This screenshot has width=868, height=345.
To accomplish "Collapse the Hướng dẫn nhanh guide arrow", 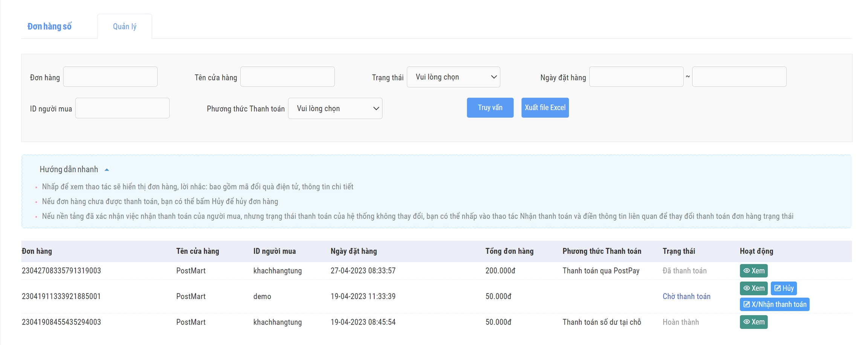I will (107, 170).
